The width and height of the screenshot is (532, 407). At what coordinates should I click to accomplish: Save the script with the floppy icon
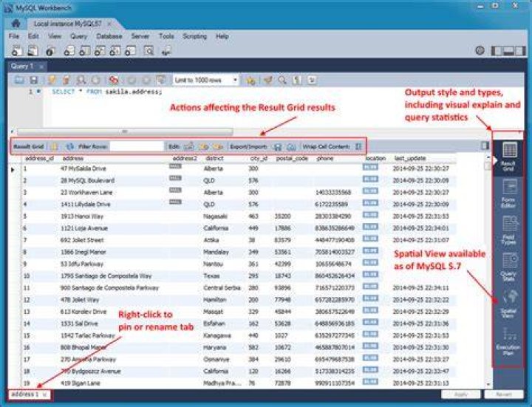(x=33, y=80)
